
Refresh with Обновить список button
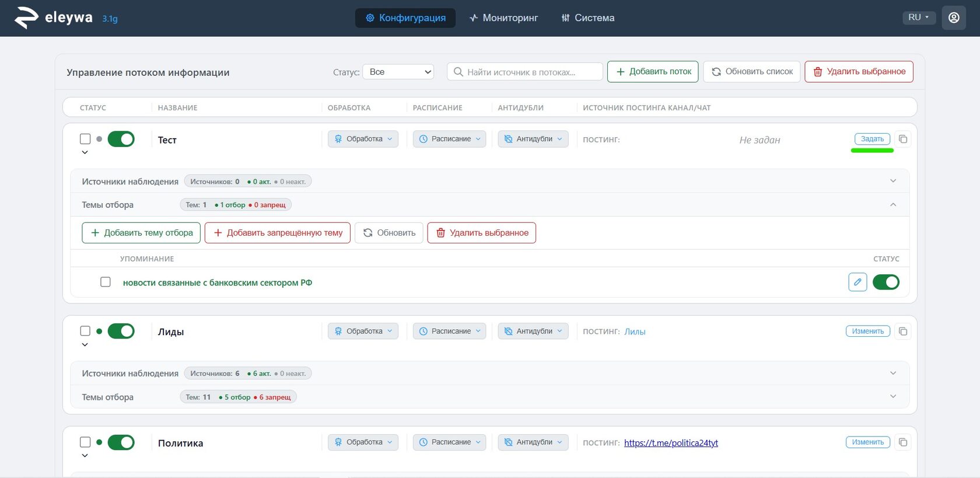pos(752,72)
